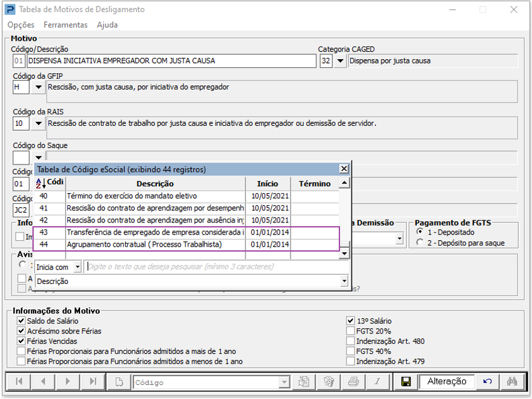Click the empty Código do Saque field
The image size is (532, 399).
tap(21, 158)
